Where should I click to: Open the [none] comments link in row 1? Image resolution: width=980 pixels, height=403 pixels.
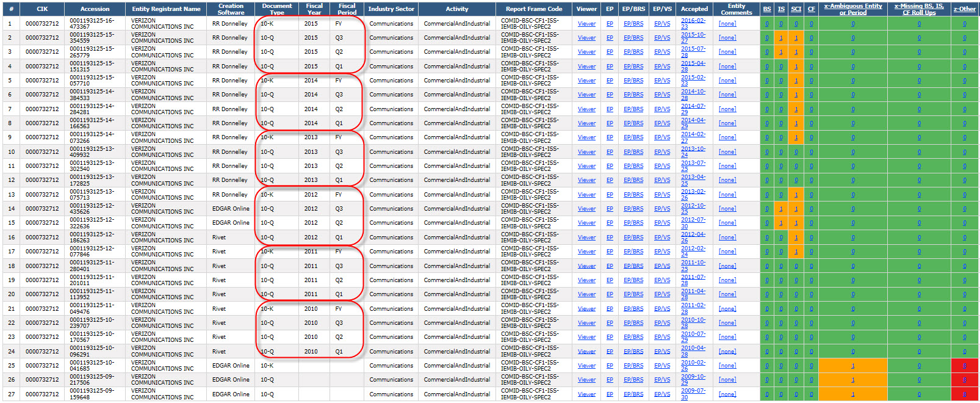[727, 24]
